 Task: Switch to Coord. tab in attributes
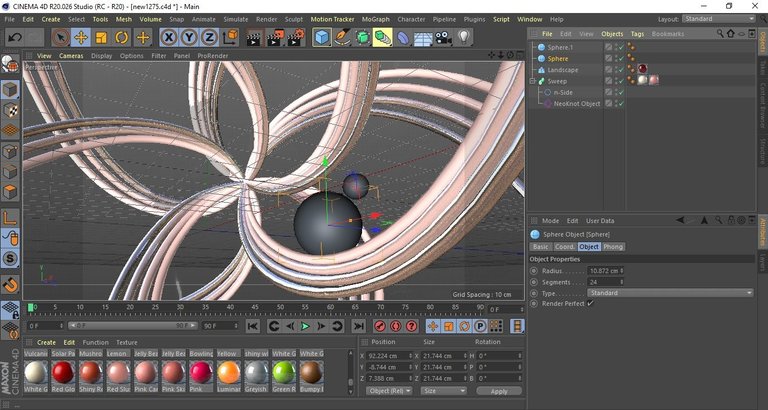pos(565,247)
